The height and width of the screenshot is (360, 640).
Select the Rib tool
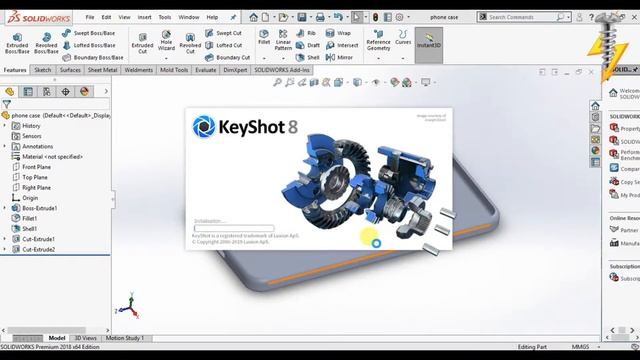306,33
